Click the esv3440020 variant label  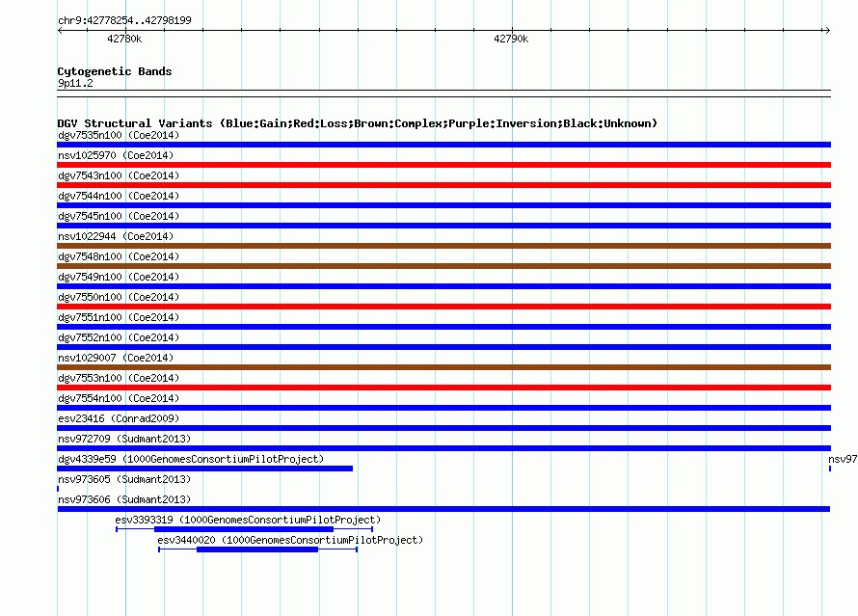click(290, 540)
